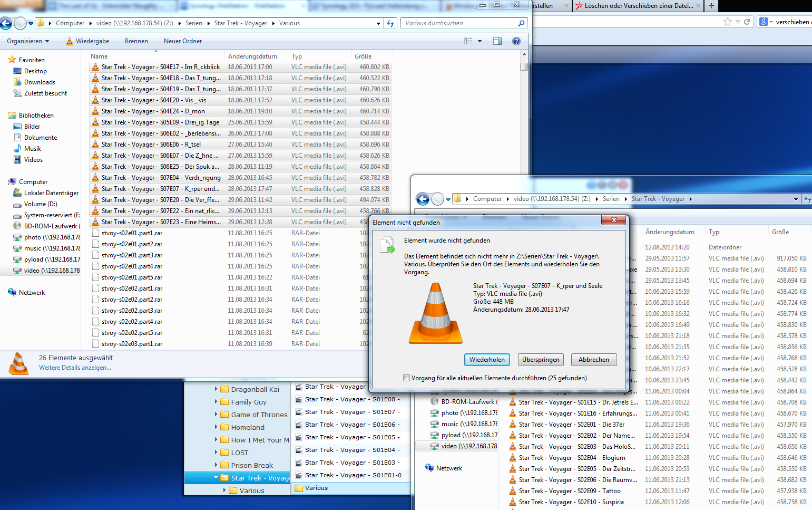Image resolution: width=812 pixels, height=510 pixels.
Task: Enable 'Vorgang für alle aktuellen Elemente durchführen' checkbox
Action: pos(406,378)
